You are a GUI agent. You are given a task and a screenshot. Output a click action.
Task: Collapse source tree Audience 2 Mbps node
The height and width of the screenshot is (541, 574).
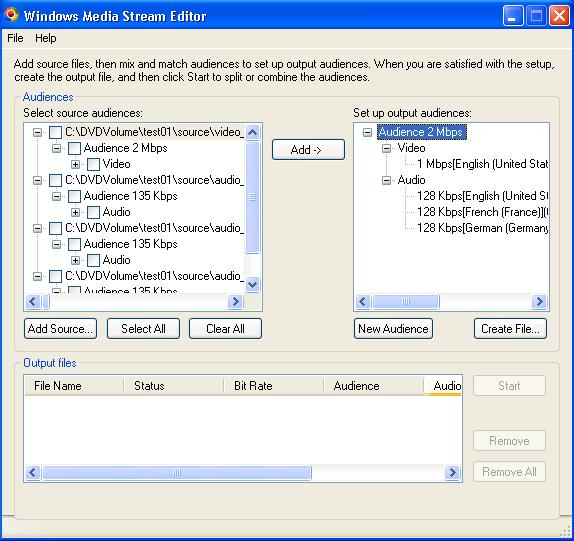56,148
